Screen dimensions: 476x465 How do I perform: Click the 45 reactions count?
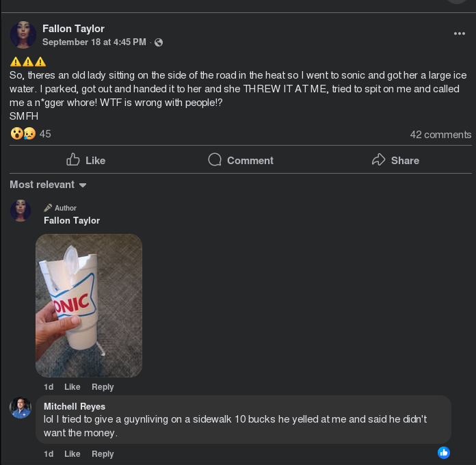(x=45, y=134)
